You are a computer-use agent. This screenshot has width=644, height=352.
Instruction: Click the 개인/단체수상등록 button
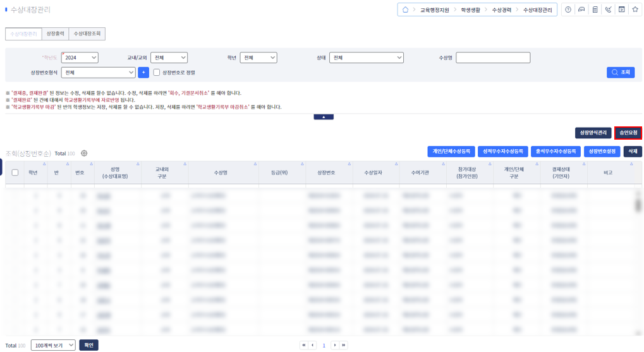pyautogui.click(x=451, y=151)
